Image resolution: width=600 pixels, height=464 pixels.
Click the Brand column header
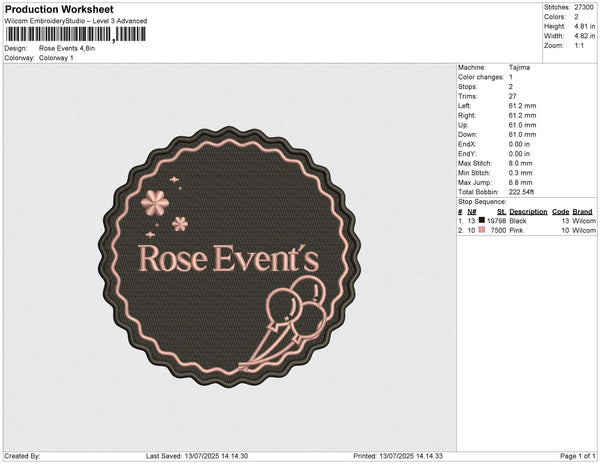tap(583, 212)
